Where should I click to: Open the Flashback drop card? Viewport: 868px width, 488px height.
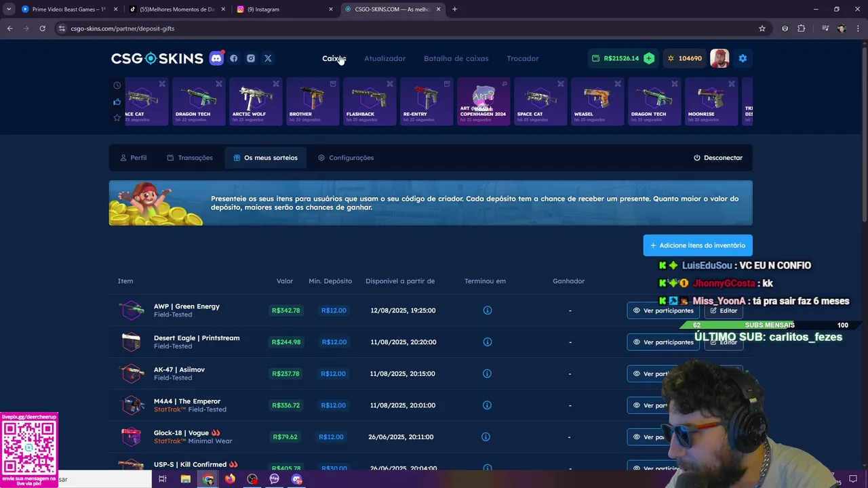370,102
